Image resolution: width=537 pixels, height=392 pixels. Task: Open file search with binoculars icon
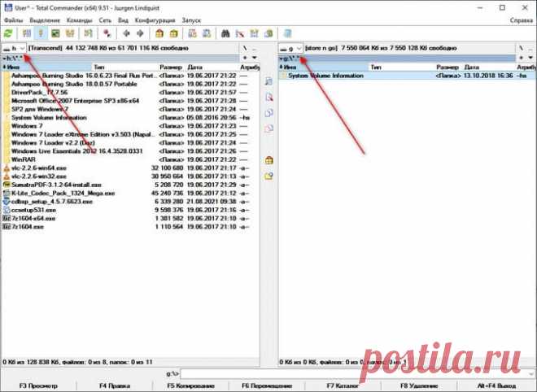[225, 33]
